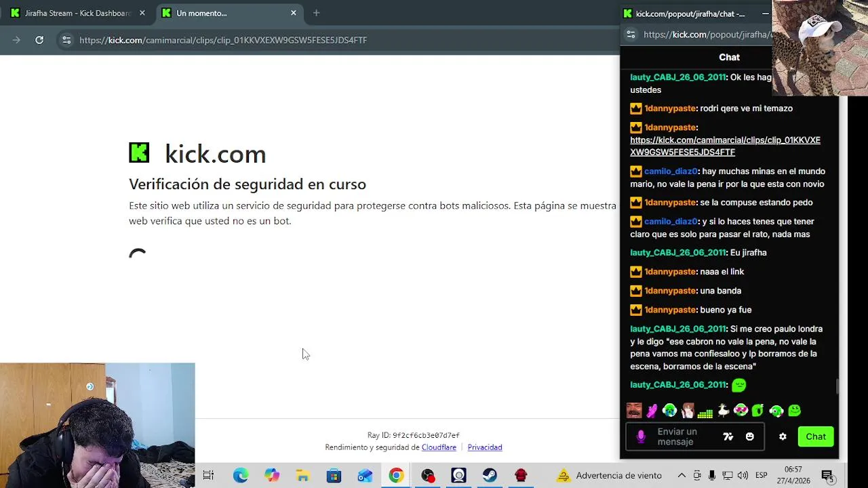
Task: Open the Advertencia de viento weather widget
Action: pyautogui.click(x=609, y=475)
